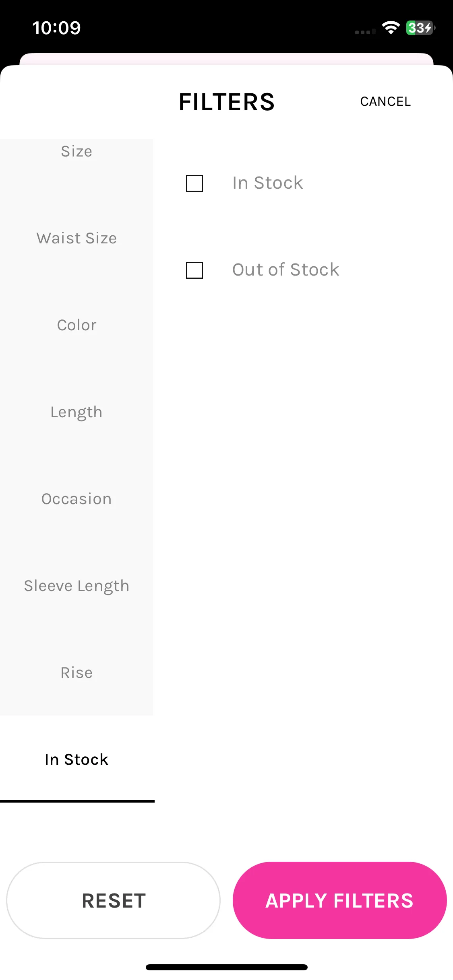
Task: Tap the FILTERS title heading
Action: (227, 102)
